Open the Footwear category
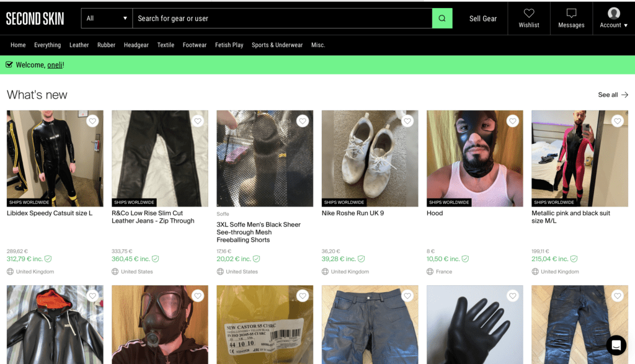 (x=194, y=45)
